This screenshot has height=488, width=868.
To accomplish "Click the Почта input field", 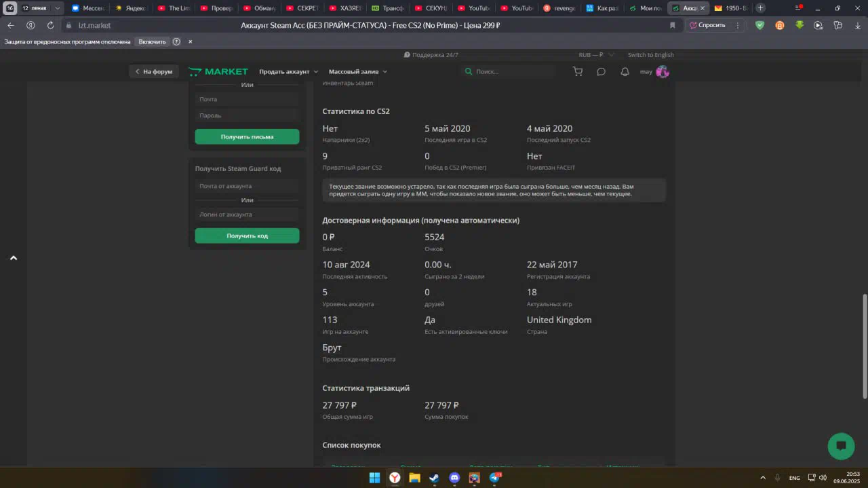I will coord(247,99).
